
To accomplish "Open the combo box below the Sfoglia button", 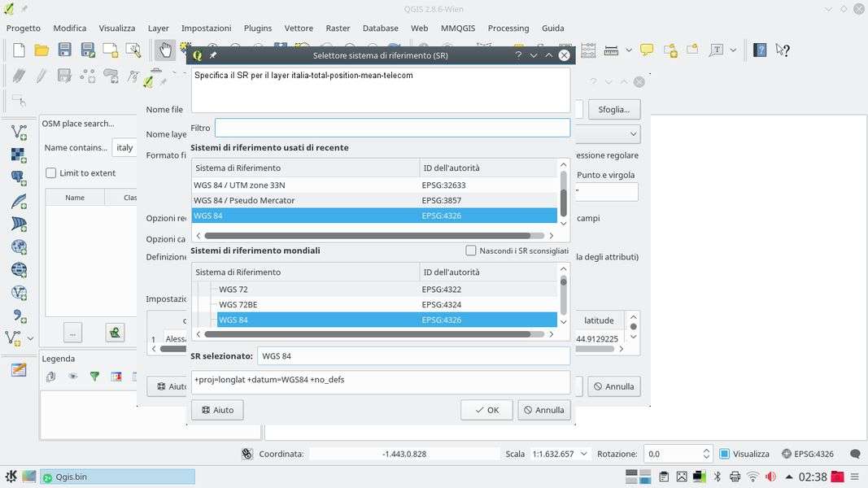I will (608, 134).
